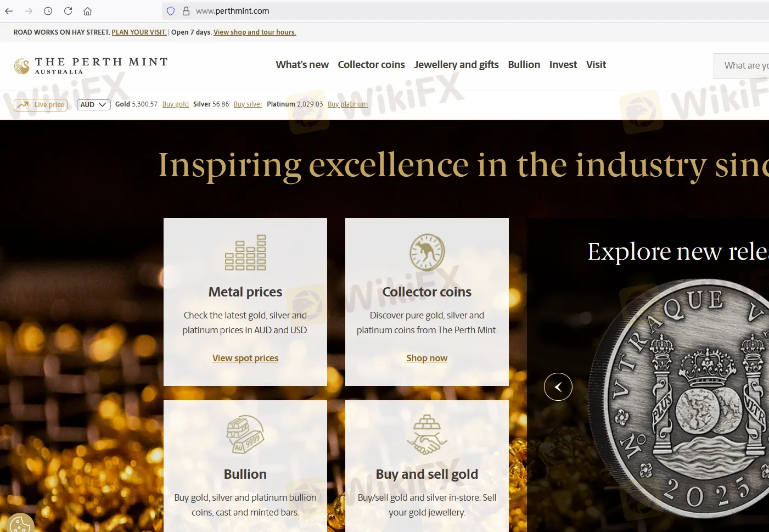This screenshot has height=532, width=769.
Task: Click the PLAN YOUR VISIT link
Action: pos(139,32)
